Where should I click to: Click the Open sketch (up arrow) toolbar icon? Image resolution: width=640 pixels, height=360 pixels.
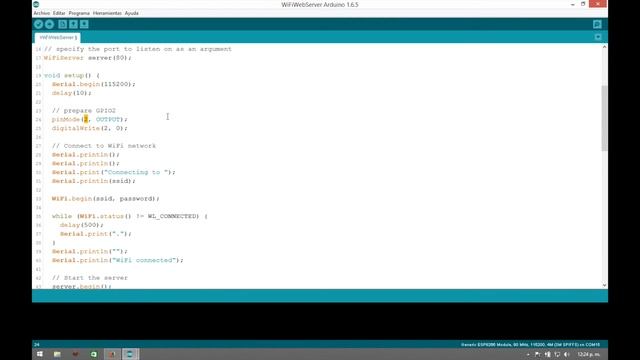pos(73,24)
